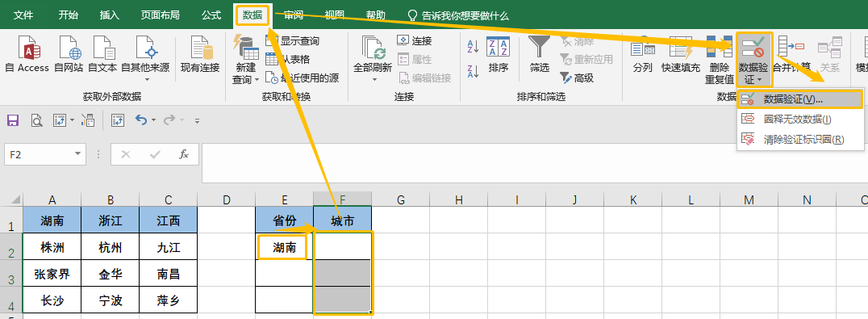Open 现有连接 existing connections
The image size is (868, 319).
200,54
